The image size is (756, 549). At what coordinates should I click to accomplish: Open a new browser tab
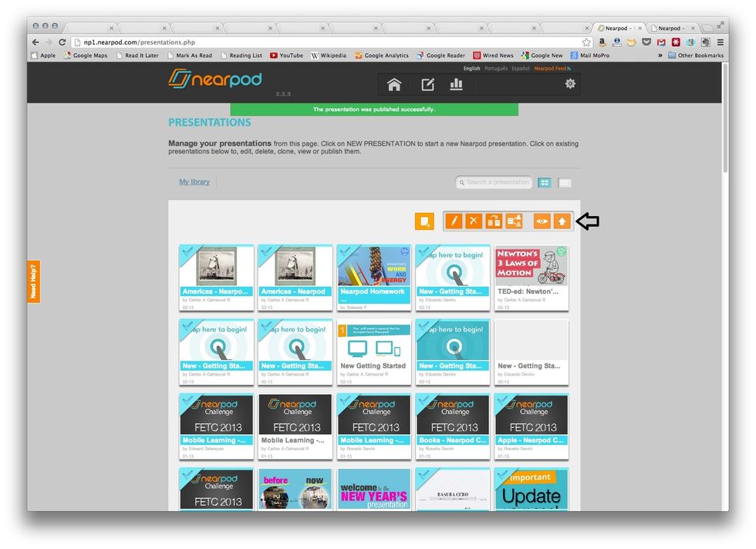point(708,28)
